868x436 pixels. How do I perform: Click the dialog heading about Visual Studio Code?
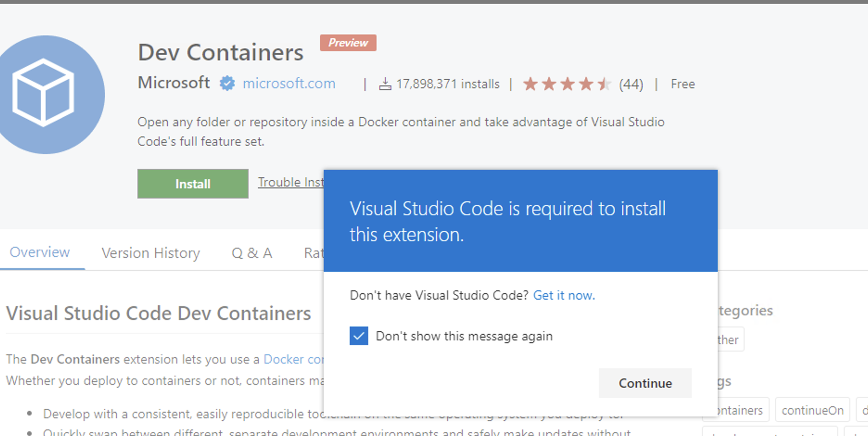[508, 222]
